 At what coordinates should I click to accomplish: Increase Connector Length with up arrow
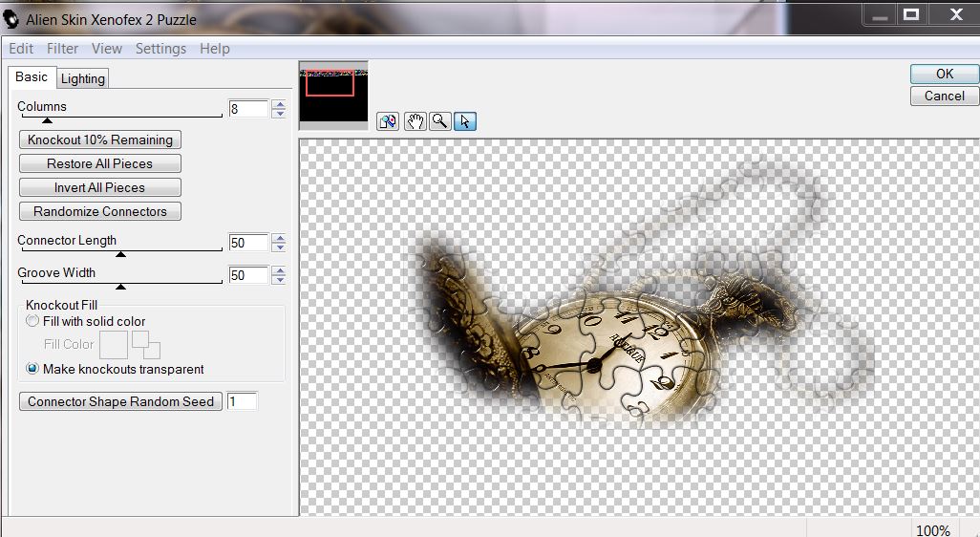pyautogui.click(x=279, y=238)
